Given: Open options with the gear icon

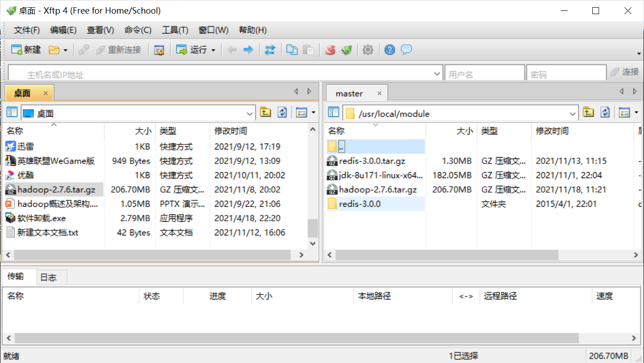Looking at the screenshot, I should tap(368, 50).
